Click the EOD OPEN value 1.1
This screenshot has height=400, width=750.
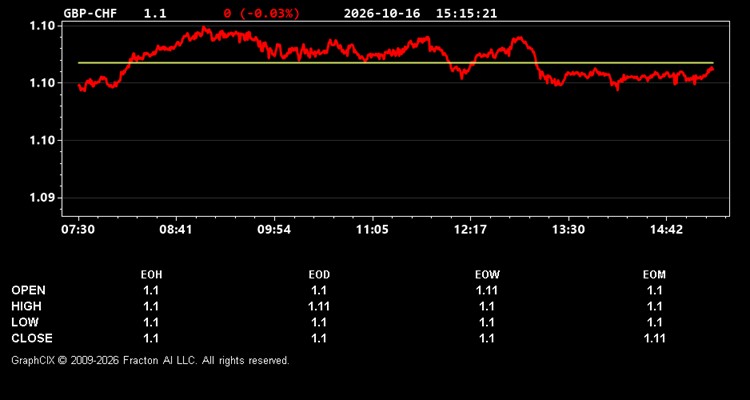click(319, 290)
